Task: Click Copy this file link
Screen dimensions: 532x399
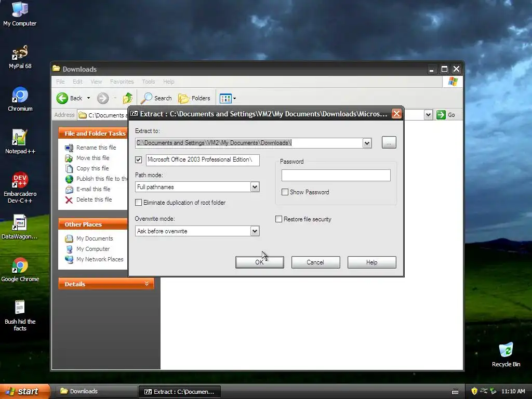Action: 92,168
